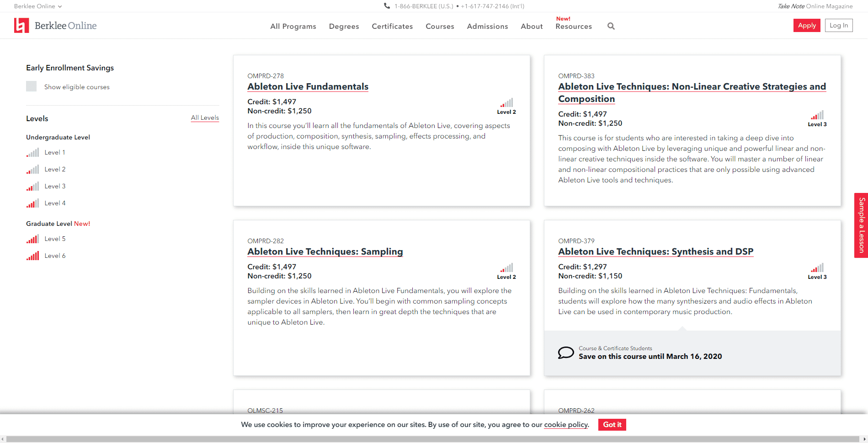Click course code OLMSC-215
This screenshot has height=443, width=868.
click(x=265, y=411)
